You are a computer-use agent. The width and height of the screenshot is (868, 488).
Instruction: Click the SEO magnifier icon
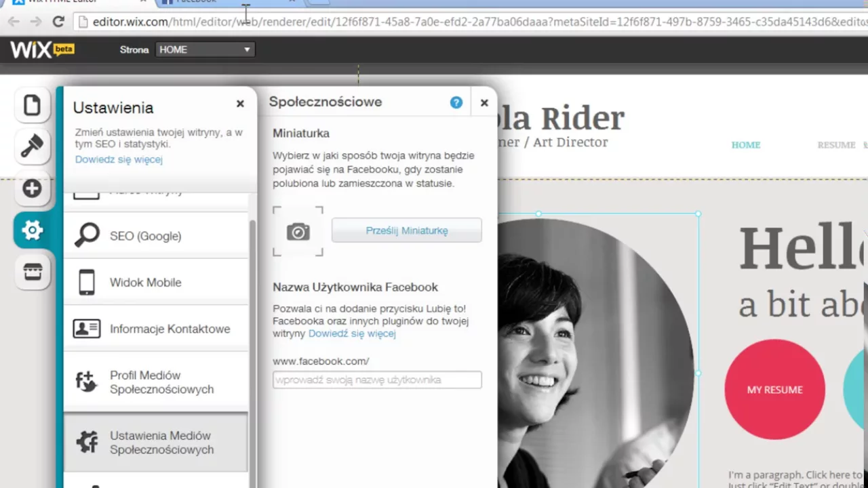(87, 235)
